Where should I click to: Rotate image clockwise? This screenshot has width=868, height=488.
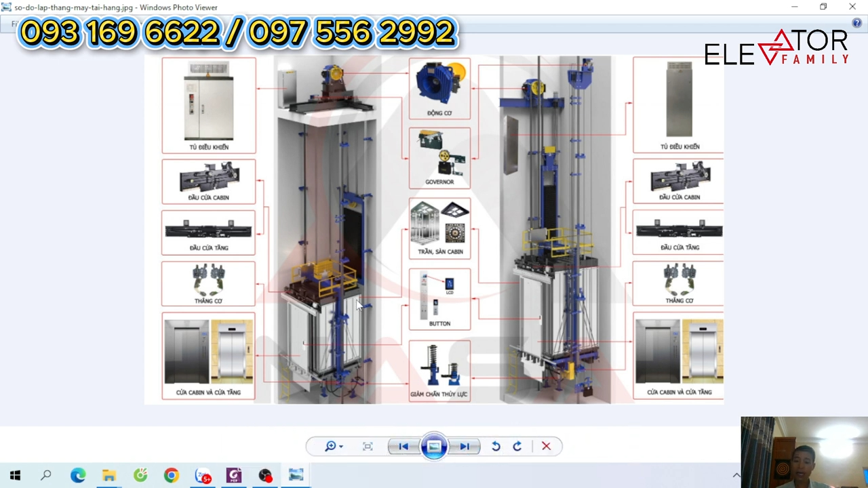click(517, 446)
